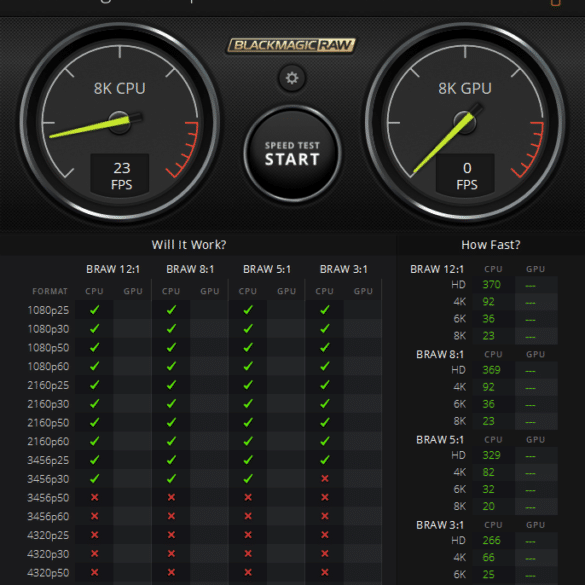Click the FORMAT column label
Image resolution: width=585 pixels, height=585 pixels.
coord(50,291)
